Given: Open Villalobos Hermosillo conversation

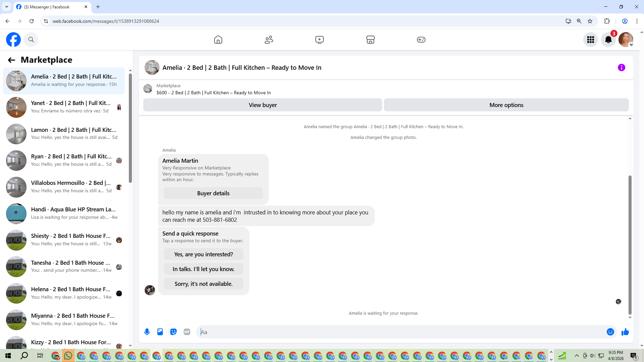Looking at the screenshot, I should click(x=64, y=187).
